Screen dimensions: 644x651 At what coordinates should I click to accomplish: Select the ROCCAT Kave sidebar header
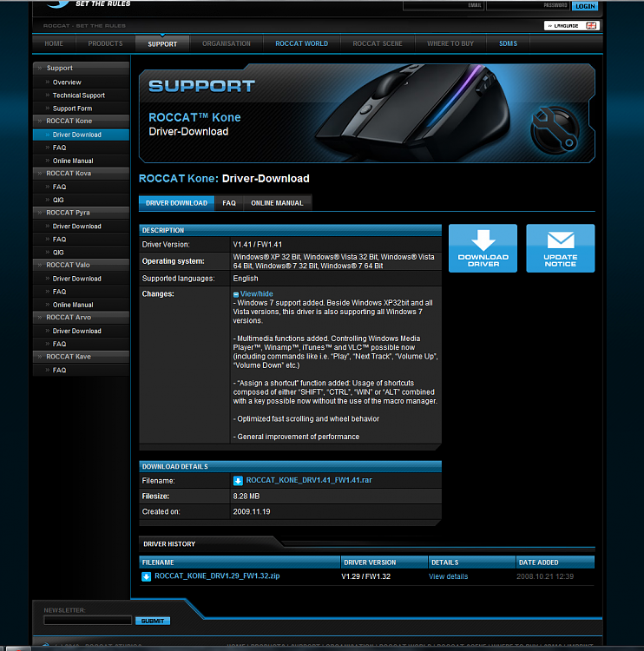pos(81,357)
